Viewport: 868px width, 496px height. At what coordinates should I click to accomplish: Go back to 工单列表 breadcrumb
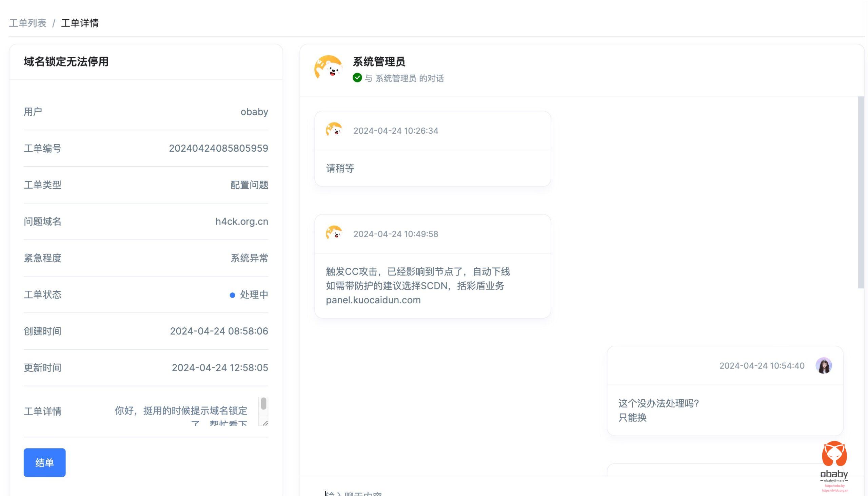(x=27, y=23)
